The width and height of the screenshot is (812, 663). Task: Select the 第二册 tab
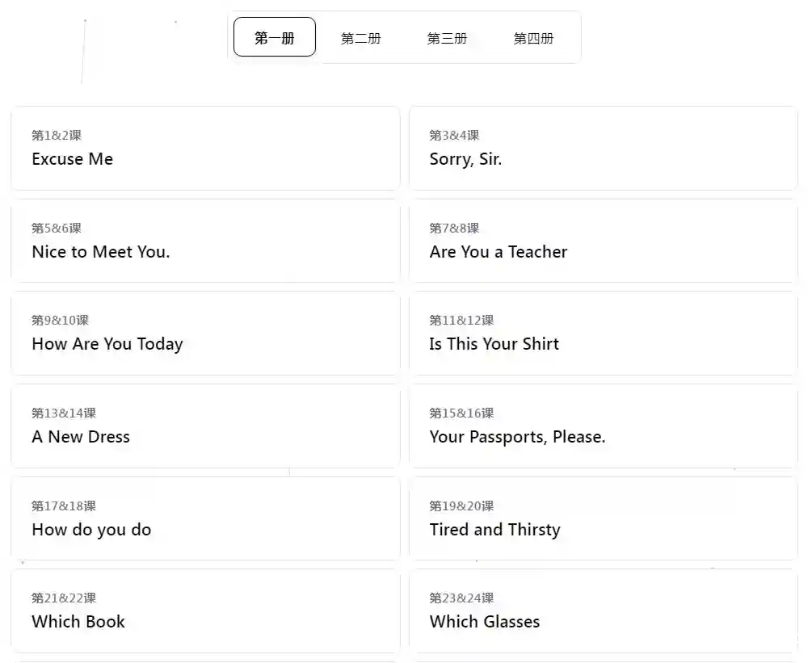tap(361, 38)
